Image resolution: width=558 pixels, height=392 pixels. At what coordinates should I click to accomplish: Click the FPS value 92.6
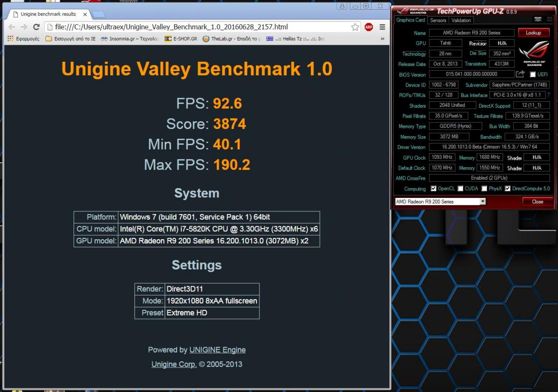pos(227,103)
